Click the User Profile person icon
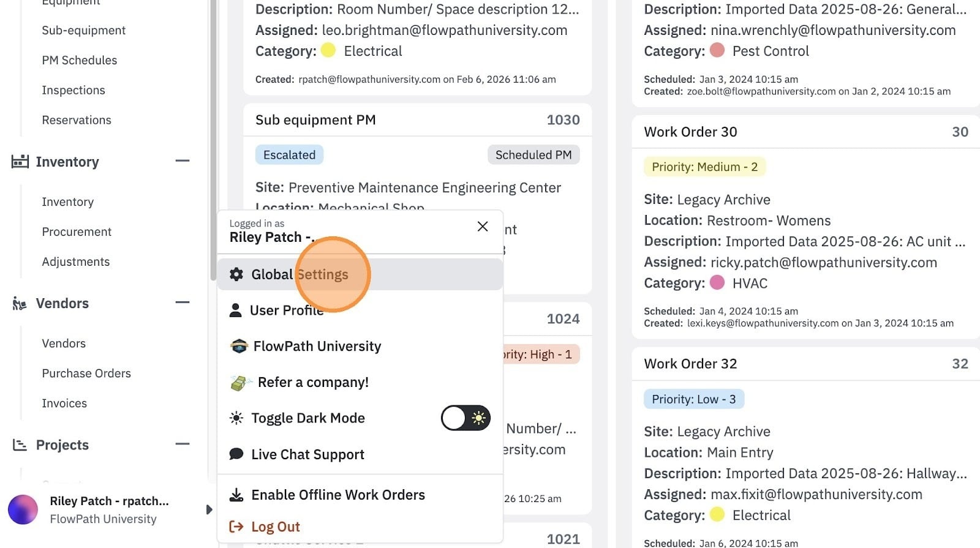The width and height of the screenshot is (980, 548). tap(235, 310)
